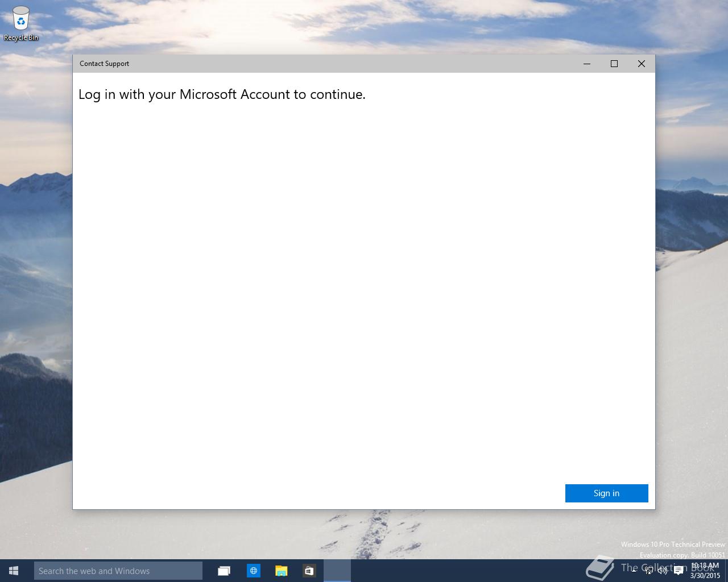Click the Log in with your Microsoft Account text
728x582 pixels.
(222, 94)
